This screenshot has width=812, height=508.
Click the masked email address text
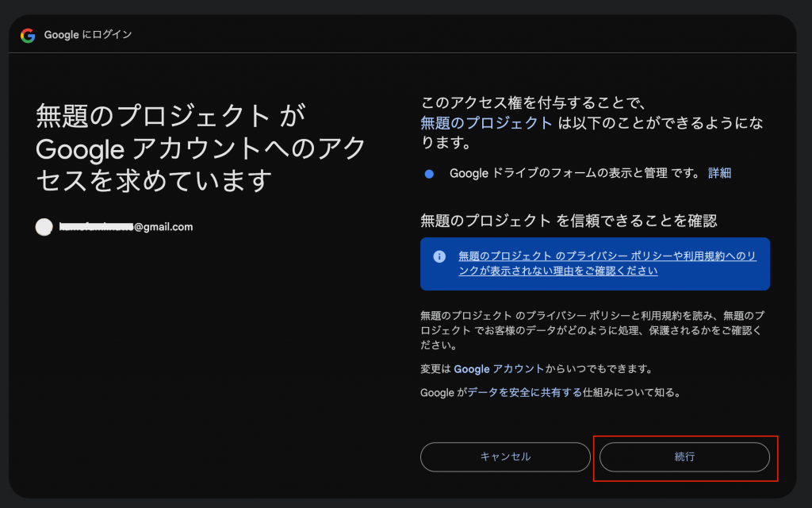(x=127, y=226)
